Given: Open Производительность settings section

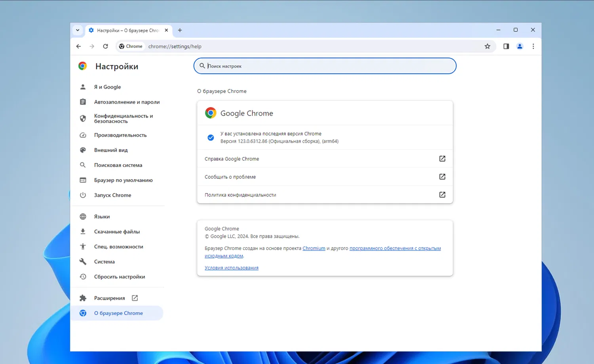Looking at the screenshot, I should point(120,135).
